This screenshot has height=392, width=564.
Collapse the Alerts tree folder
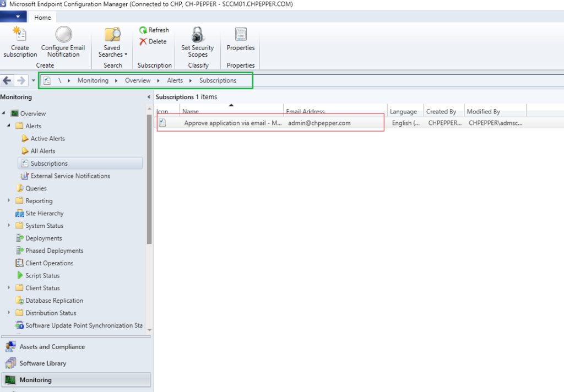pyautogui.click(x=9, y=126)
